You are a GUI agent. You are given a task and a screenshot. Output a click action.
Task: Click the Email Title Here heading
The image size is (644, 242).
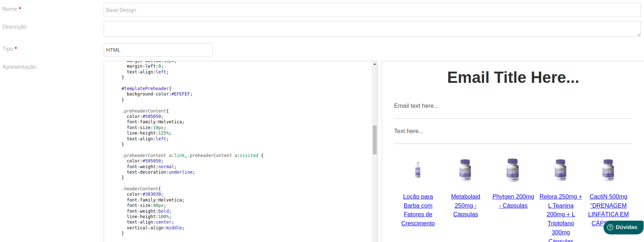tap(513, 77)
